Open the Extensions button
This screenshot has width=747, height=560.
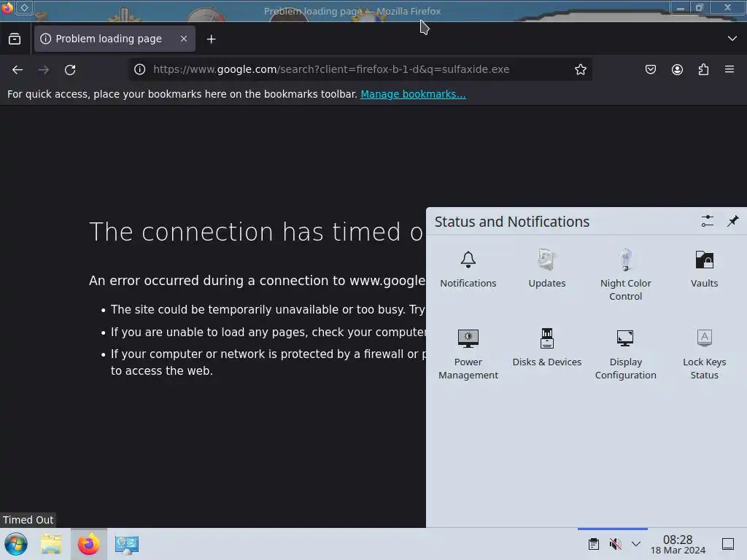coord(703,69)
